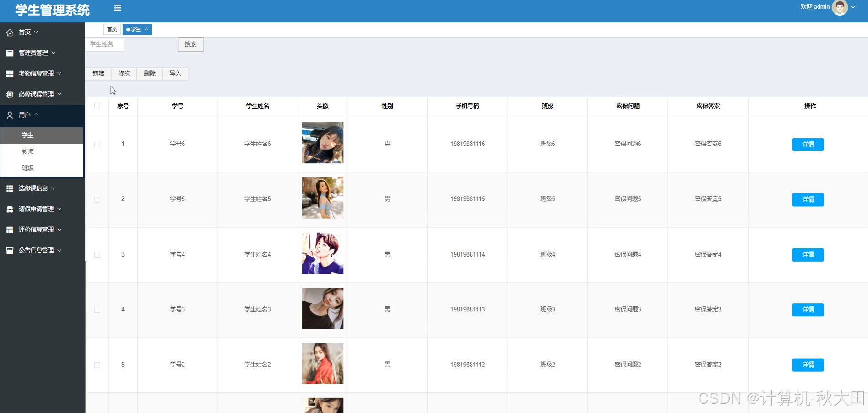Click the 学号 column header
The image size is (868, 413).
(x=178, y=106)
